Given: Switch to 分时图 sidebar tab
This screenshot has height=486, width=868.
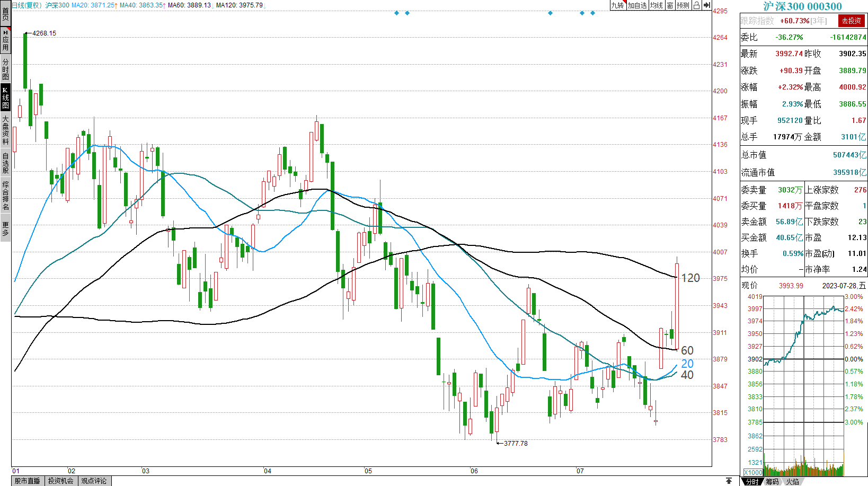Looking at the screenshot, I should tap(5, 69).
